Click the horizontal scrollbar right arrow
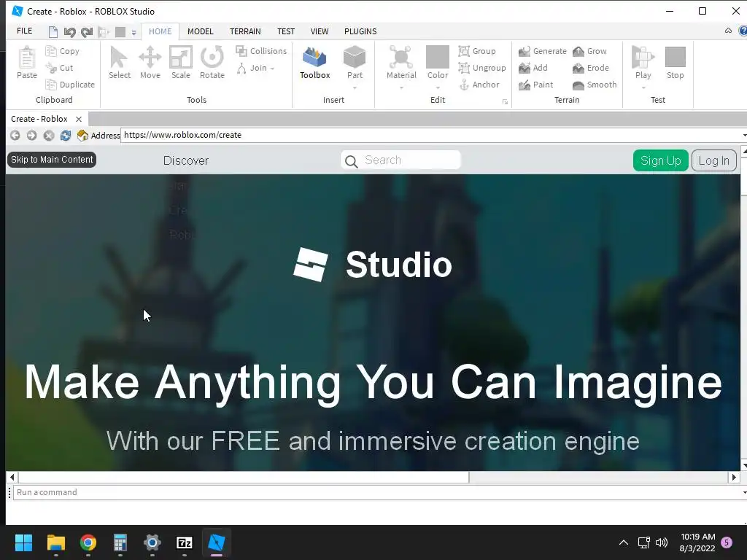Viewport: 747px width, 560px height. point(734,477)
